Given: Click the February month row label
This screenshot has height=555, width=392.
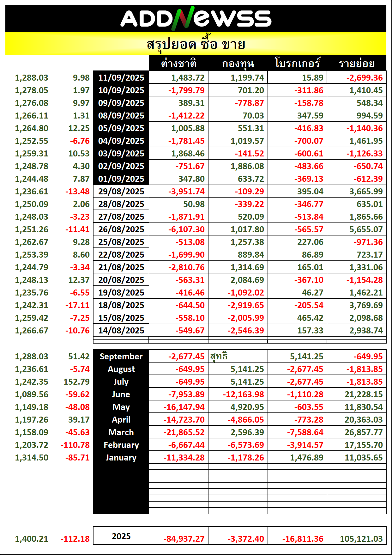Looking at the screenshot, I should pos(121,445).
